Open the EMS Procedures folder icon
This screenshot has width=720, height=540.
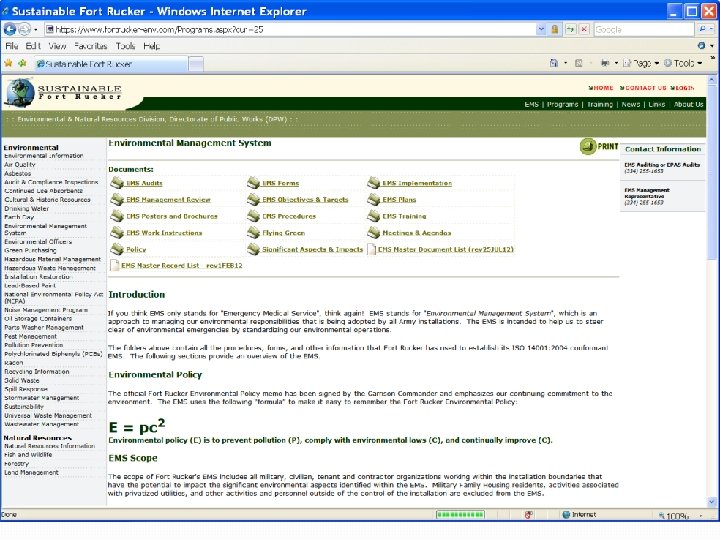[x=253, y=215]
